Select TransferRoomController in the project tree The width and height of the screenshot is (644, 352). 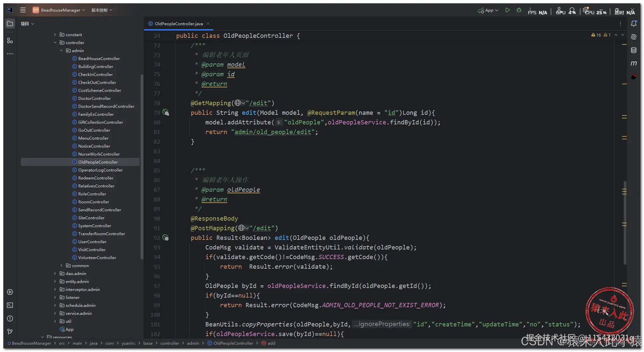[102, 234]
